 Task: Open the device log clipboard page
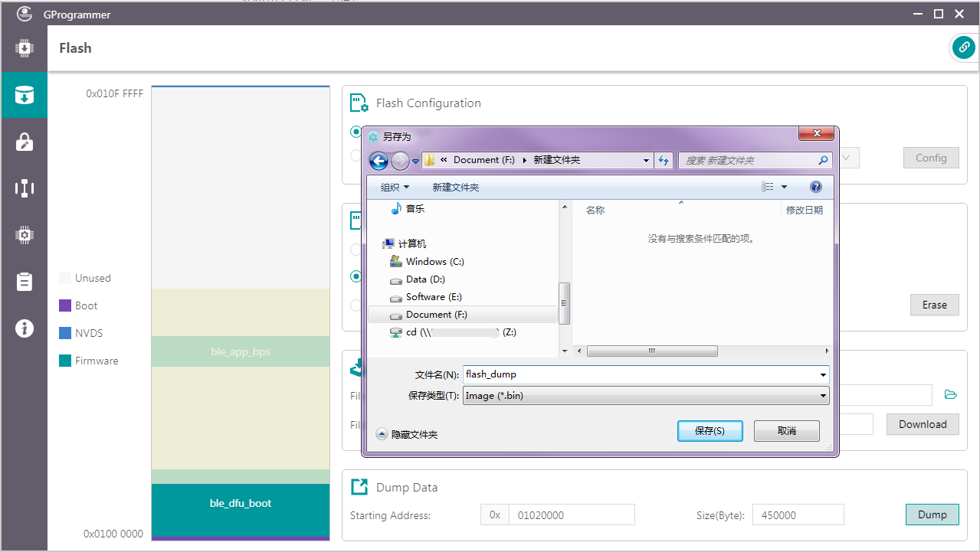[24, 282]
